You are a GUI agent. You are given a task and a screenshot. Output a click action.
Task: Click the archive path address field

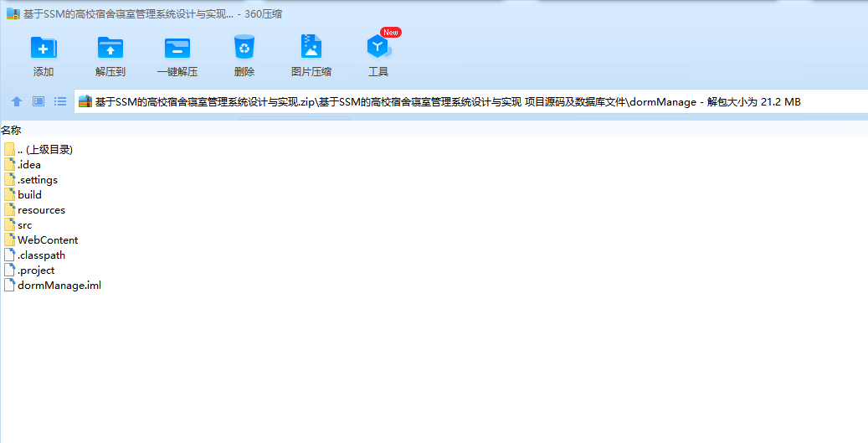coord(471,102)
